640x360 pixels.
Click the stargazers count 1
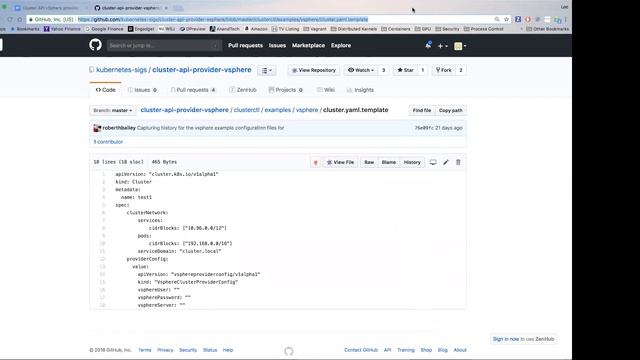point(422,70)
